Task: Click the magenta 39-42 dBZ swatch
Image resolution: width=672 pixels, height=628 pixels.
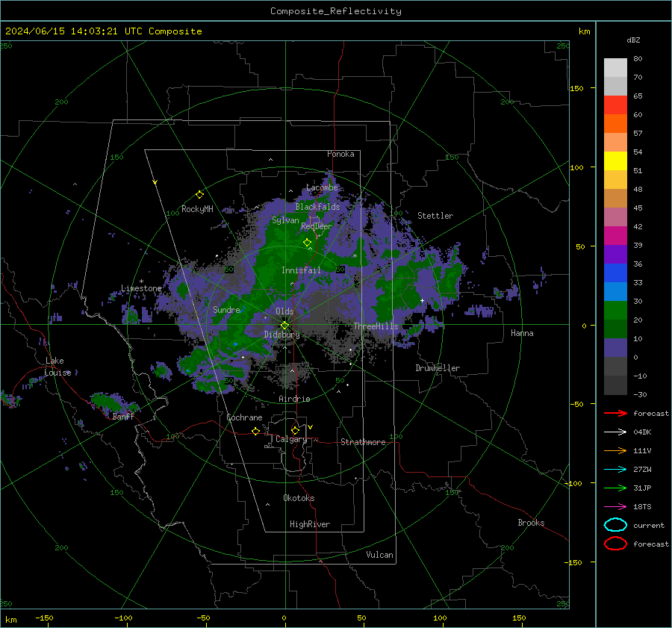Action: pyautogui.click(x=615, y=236)
